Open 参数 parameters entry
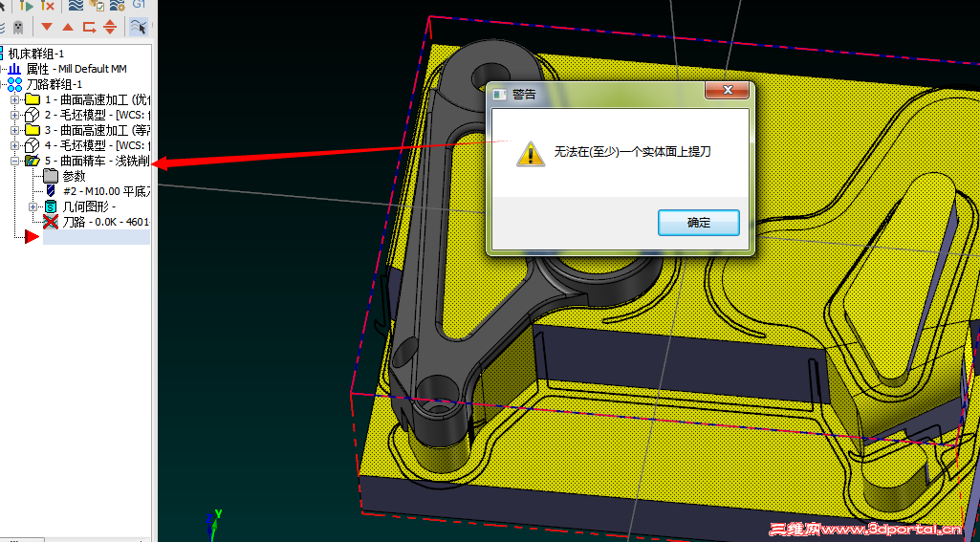This screenshot has height=542, width=980. coord(74,176)
